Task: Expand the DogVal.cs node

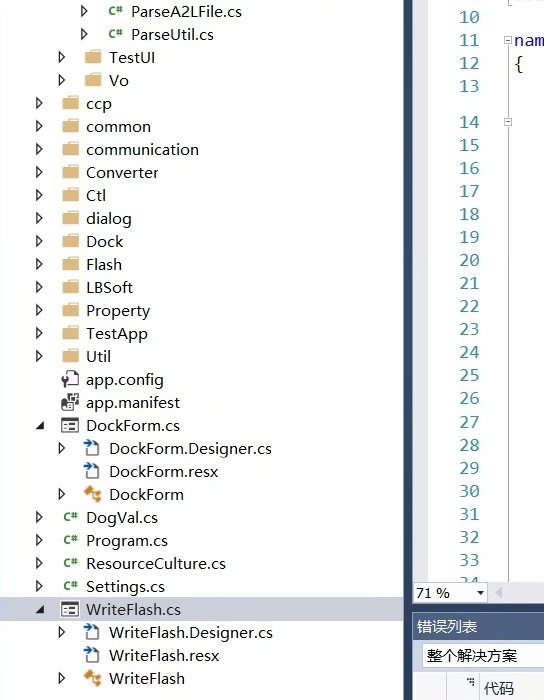Action: pos(39,517)
